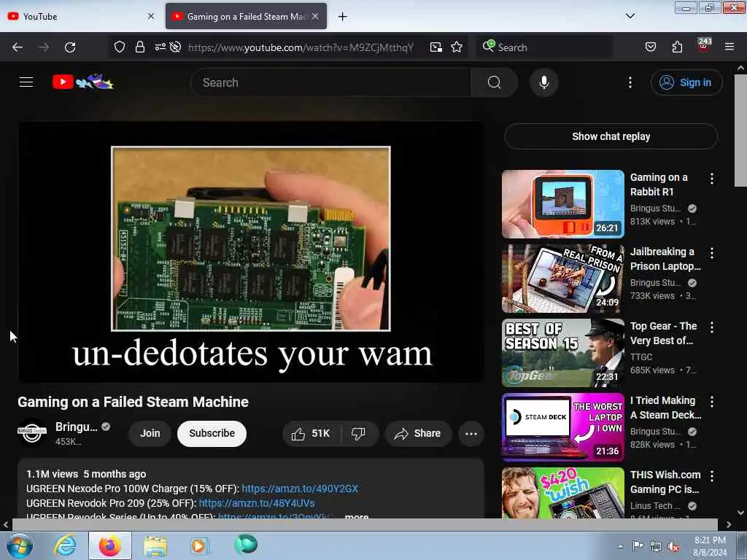Open a new tab with plus button
Screen dimensions: 747x560
(x=343, y=17)
